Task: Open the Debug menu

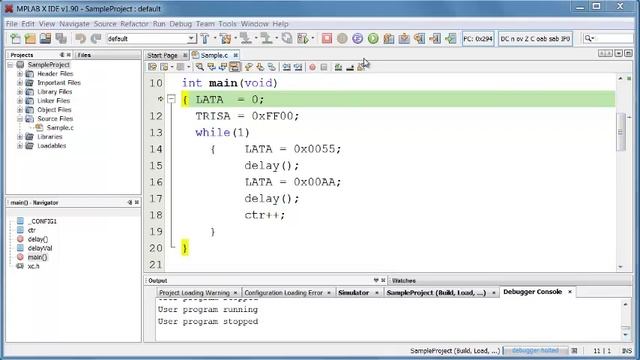Action: [x=180, y=24]
